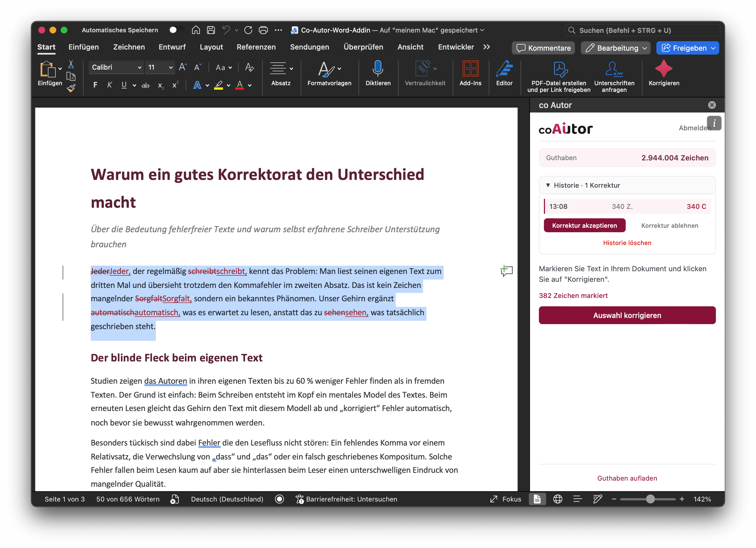This screenshot has height=548, width=756.
Task: Open the Überprüfen ribbon tab
Action: pyautogui.click(x=363, y=47)
